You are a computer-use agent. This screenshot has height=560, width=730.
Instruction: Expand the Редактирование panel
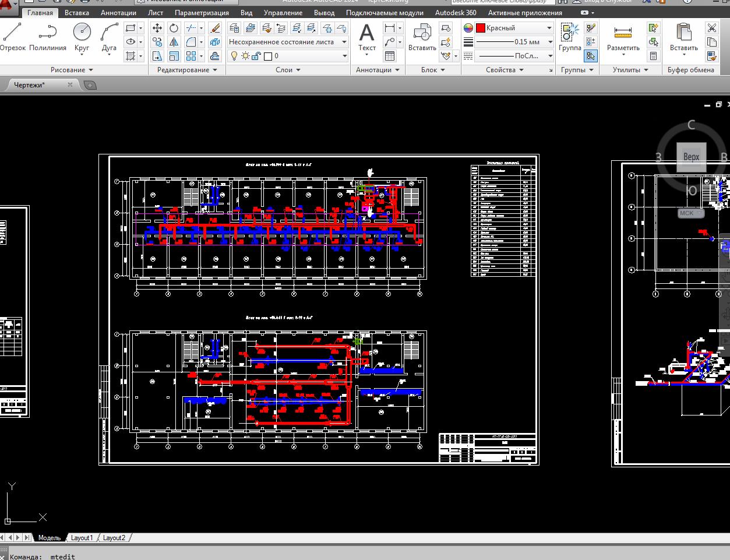187,70
